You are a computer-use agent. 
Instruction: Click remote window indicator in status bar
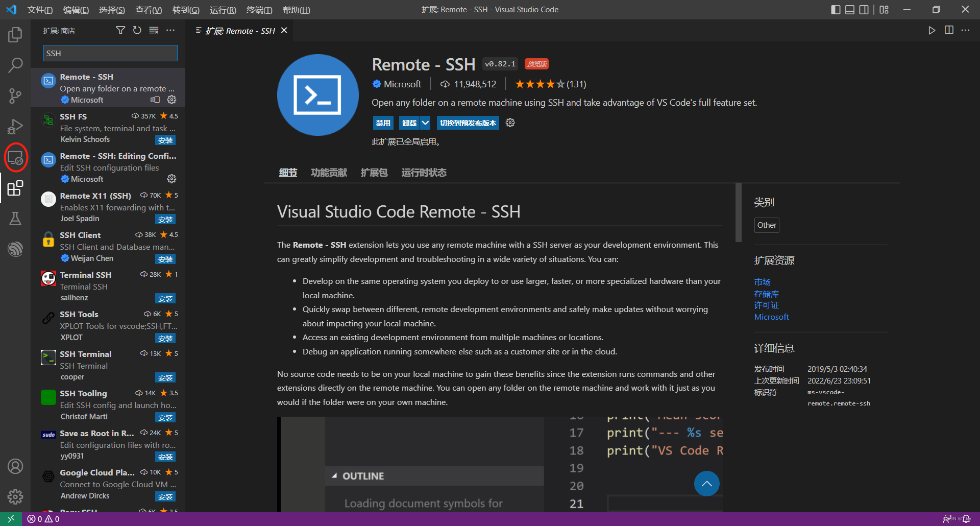click(x=11, y=519)
